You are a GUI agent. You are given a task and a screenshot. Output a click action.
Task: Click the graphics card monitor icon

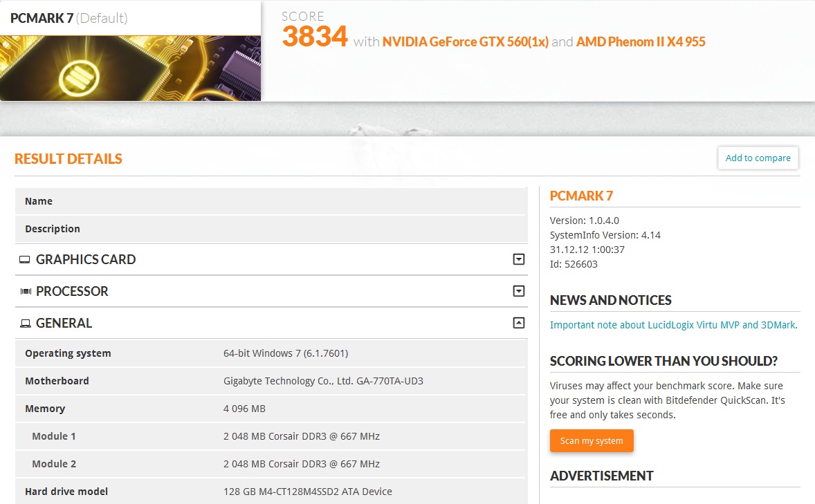[x=24, y=260]
